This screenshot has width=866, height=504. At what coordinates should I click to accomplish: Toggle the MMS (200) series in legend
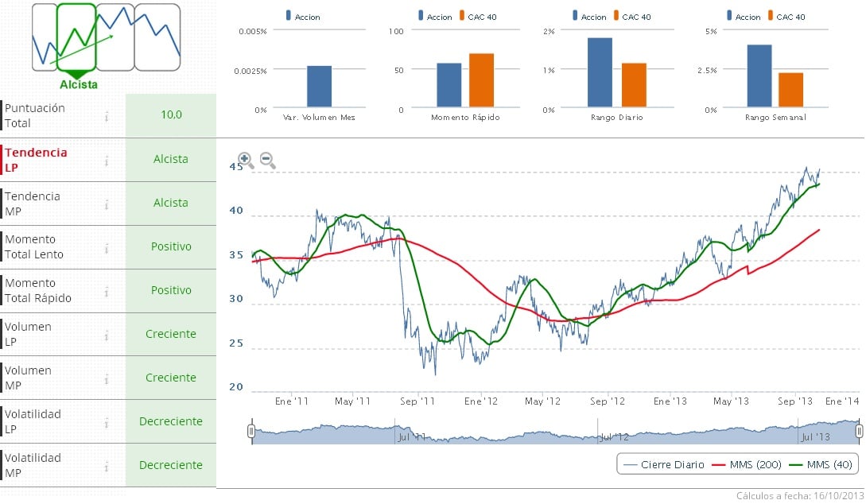tap(749, 464)
